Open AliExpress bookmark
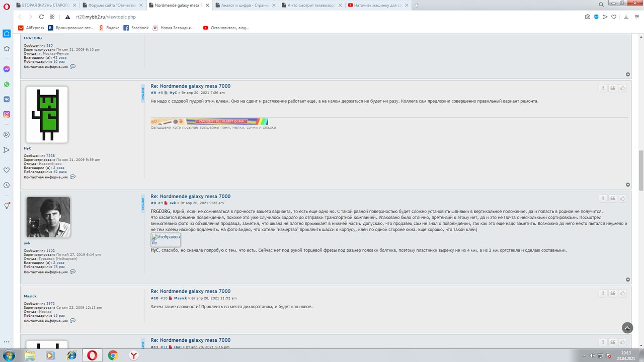The width and height of the screenshot is (644, 362). [31, 28]
